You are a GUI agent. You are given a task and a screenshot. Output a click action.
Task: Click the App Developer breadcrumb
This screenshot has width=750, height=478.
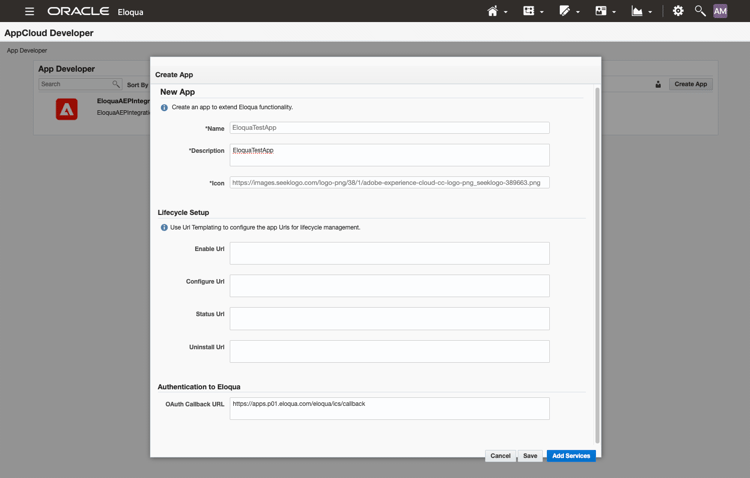[x=27, y=51]
